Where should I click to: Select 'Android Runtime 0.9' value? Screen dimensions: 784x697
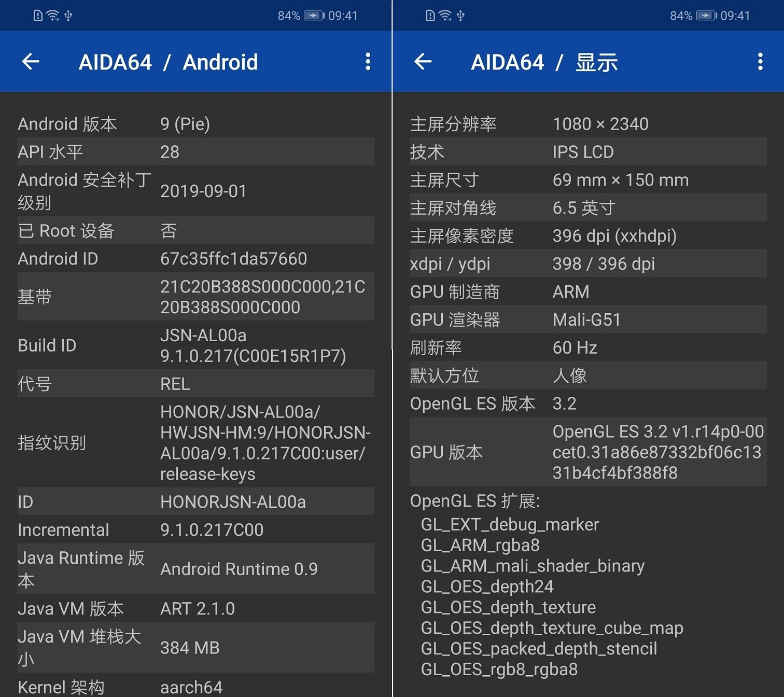tap(239, 569)
